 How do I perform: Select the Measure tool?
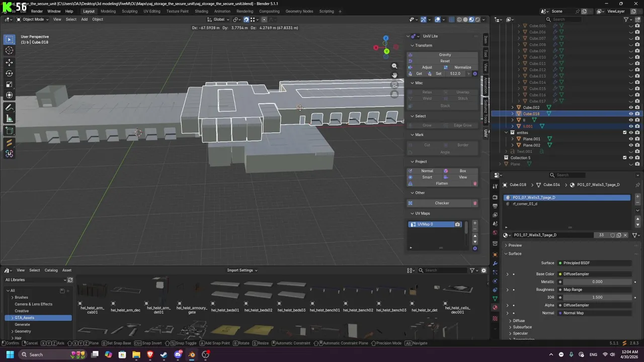(9, 119)
